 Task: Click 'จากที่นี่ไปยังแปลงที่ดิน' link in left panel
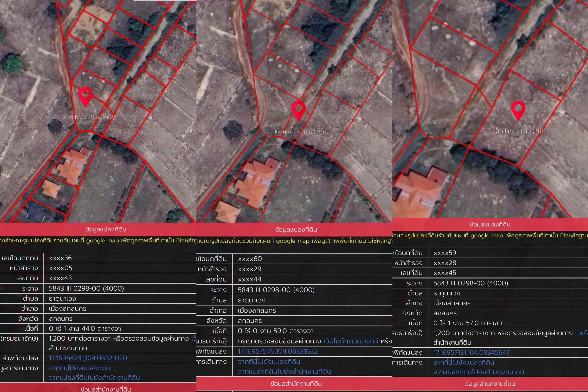pyautogui.click(x=79, y=368)
